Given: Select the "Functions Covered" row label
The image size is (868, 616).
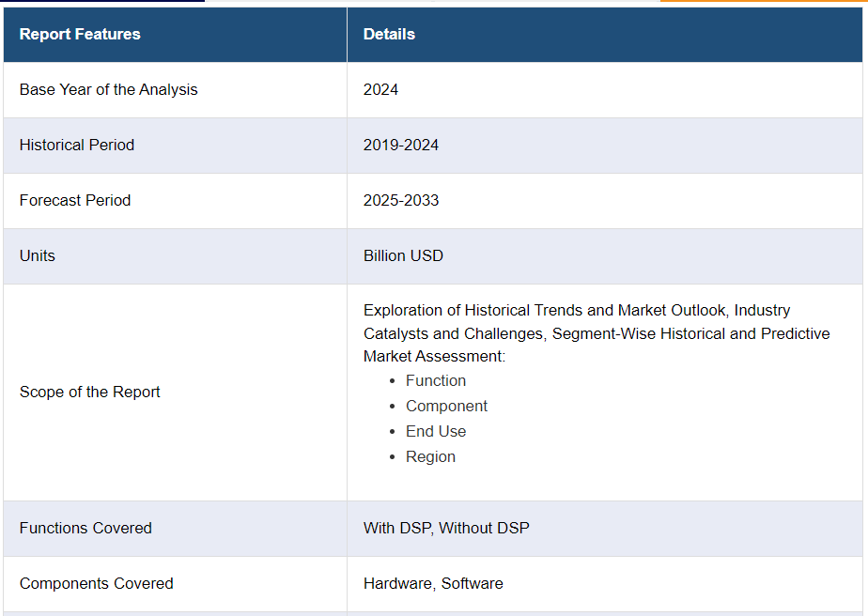Looking at the screenshot, I should 85,528.
